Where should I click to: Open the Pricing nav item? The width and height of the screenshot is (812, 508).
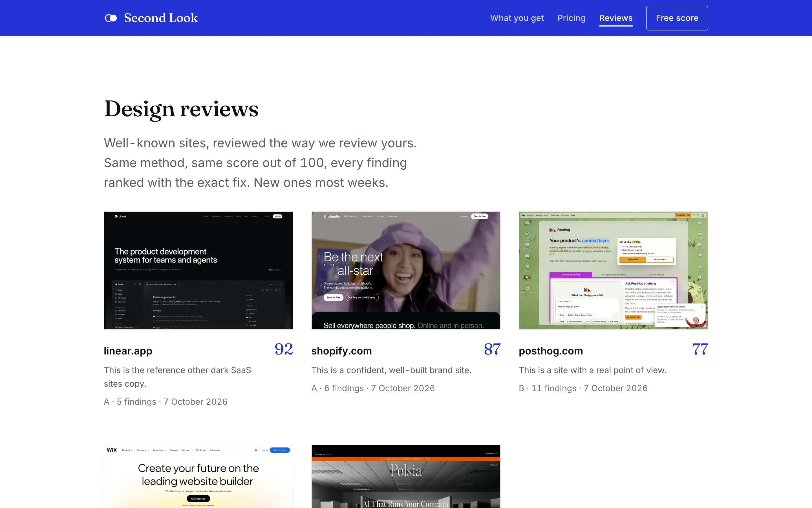pos(572,18)
